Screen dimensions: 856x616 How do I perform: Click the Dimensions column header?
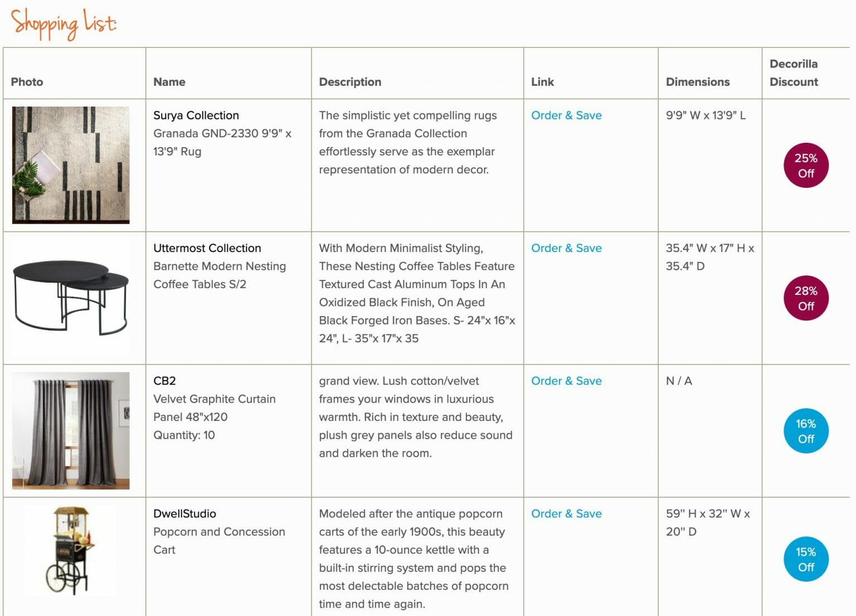[x=697, y=82]
